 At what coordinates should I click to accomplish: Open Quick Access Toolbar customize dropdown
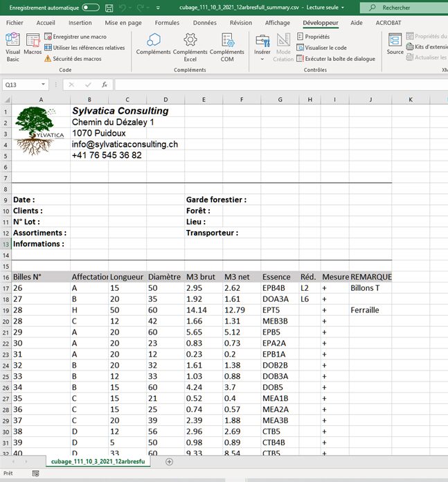pos(158,8)
